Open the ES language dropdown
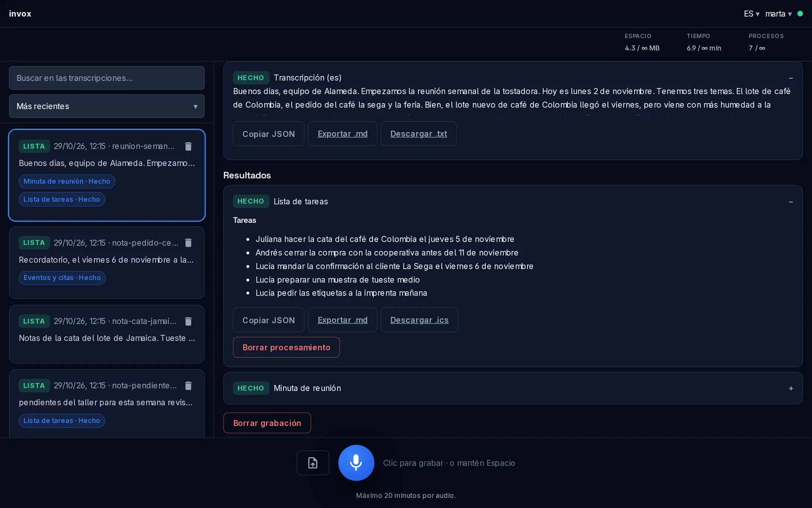This screenshot has width=812, height=508. (751, 14)
